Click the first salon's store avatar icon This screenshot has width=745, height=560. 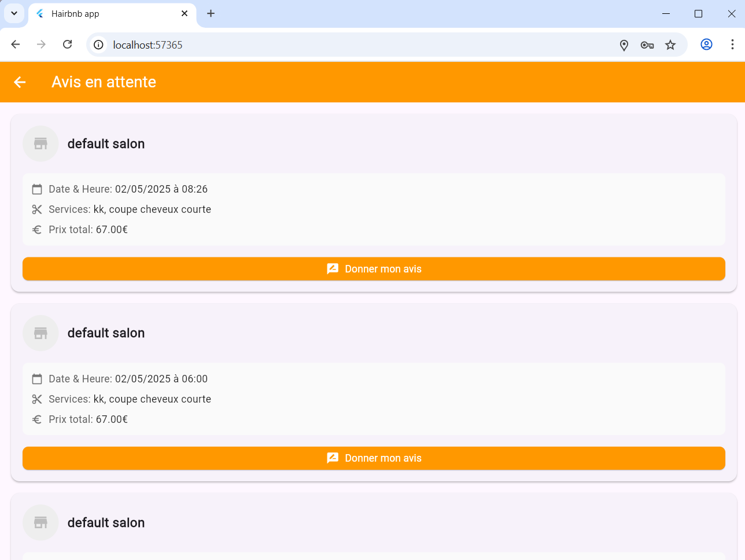pyautogui.click(x=40, y=143)
